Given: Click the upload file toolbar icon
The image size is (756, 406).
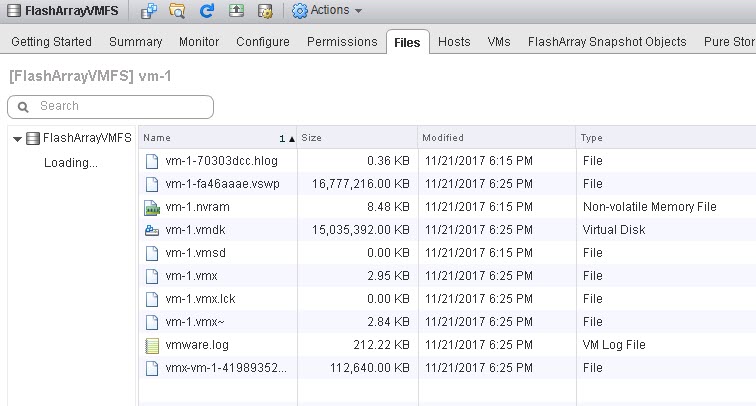Looking at the screenshot, I should point(236,11).
